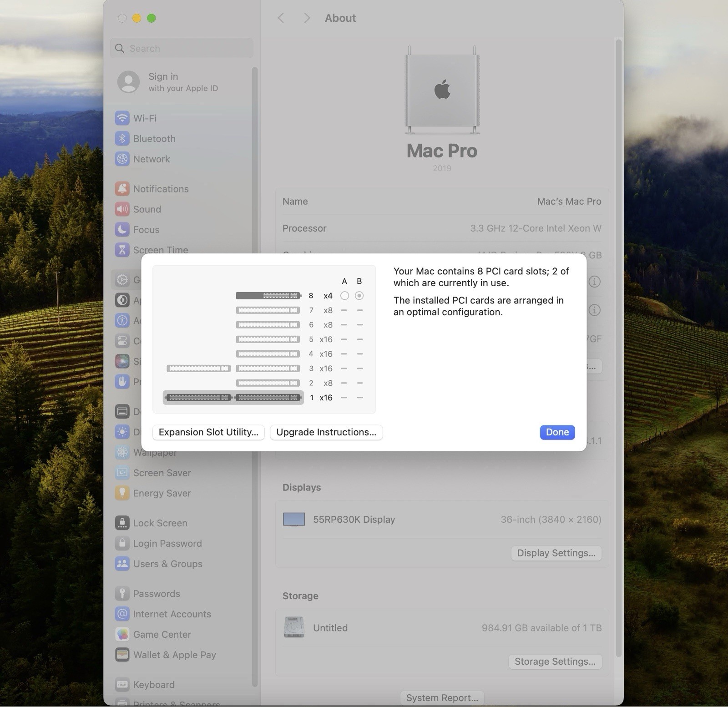Click the search magnifier icon
The height and width of the screenshot is (707, 728).
pyautogui.click(x=120, y=48)
